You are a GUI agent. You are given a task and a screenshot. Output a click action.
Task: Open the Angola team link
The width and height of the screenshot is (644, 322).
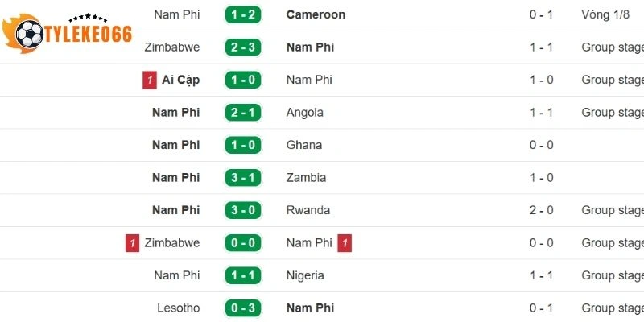tap(304, 113)
